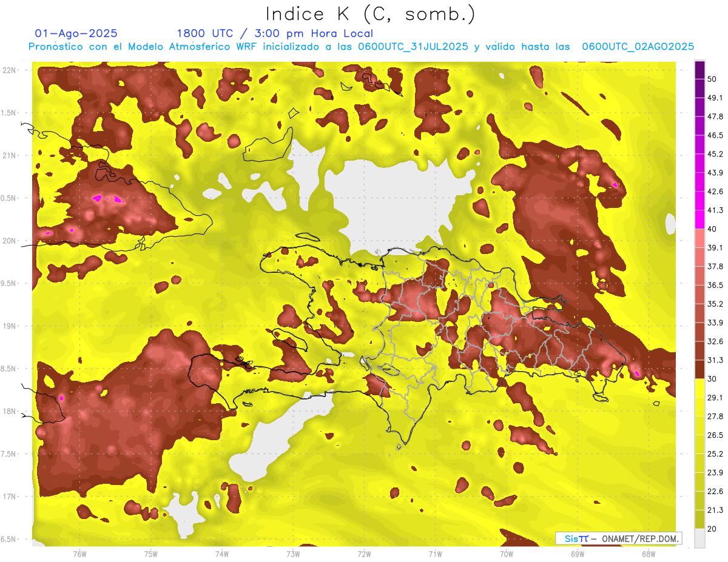Image resolution: width=728 pixels, height=562 pixels.
Task: Click the grey swatch below 20
Action: (699, 538)
